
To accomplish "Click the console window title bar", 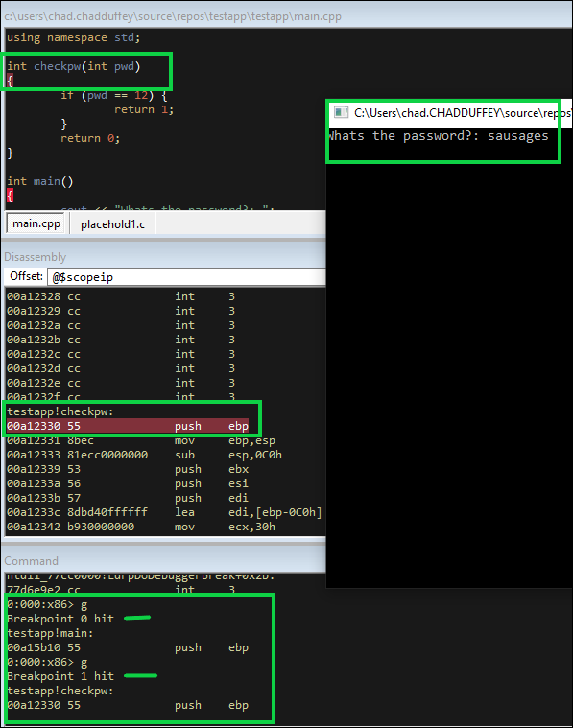I will 449,113.
